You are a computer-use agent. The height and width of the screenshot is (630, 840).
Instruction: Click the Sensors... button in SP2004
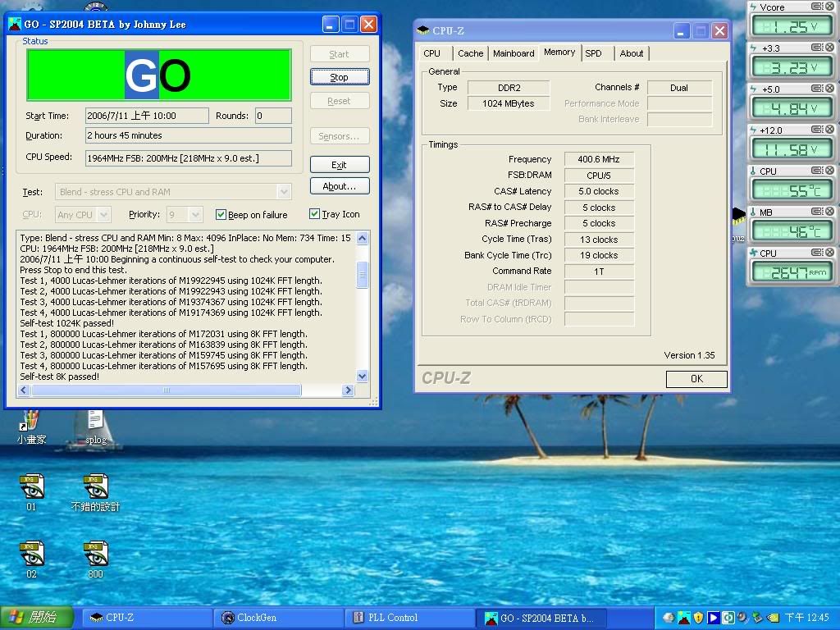[x=339, y=136]
